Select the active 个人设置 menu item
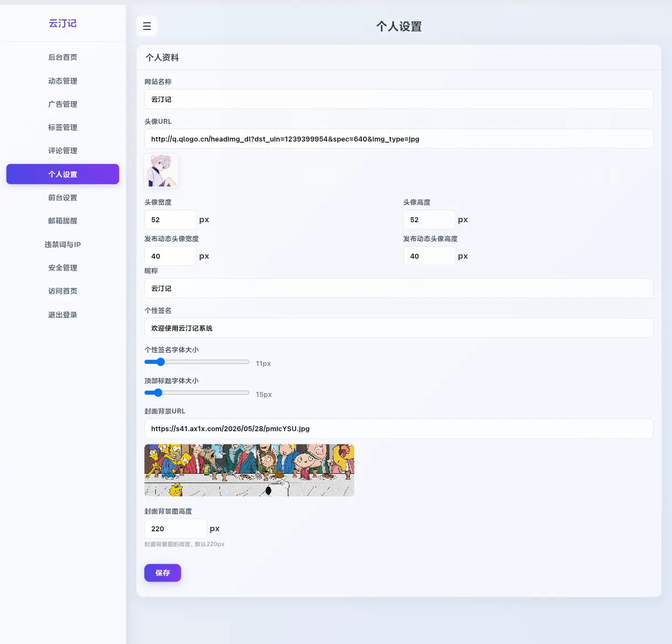672x644 pixels. point(62,174)
